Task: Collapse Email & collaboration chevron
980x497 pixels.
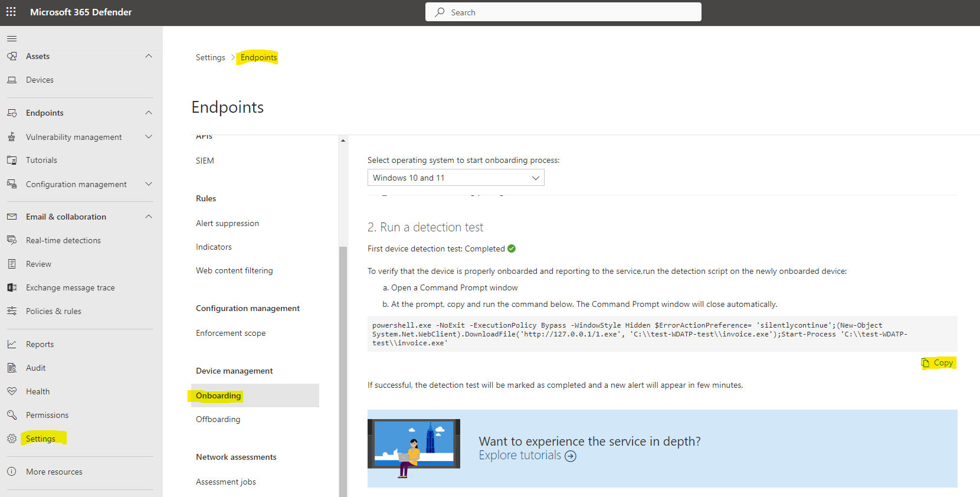Action: pos(149,217)
